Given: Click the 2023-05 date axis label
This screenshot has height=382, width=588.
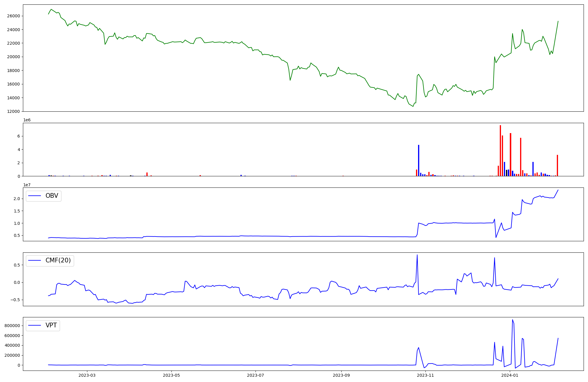Looking at the screenshot, I should (x=171, y=375).
